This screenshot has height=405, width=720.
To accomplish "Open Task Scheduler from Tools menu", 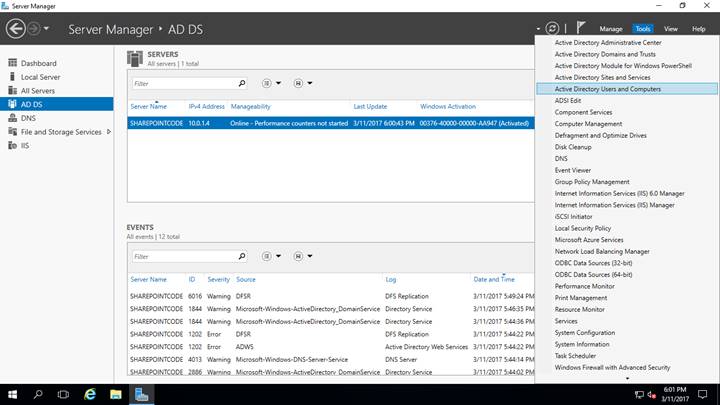I will [x=575, y=356].
